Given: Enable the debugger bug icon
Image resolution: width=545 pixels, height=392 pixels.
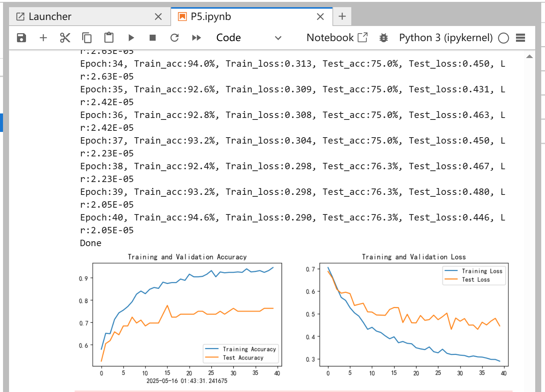Looking at the screenshot, I should tap(384, 38).
